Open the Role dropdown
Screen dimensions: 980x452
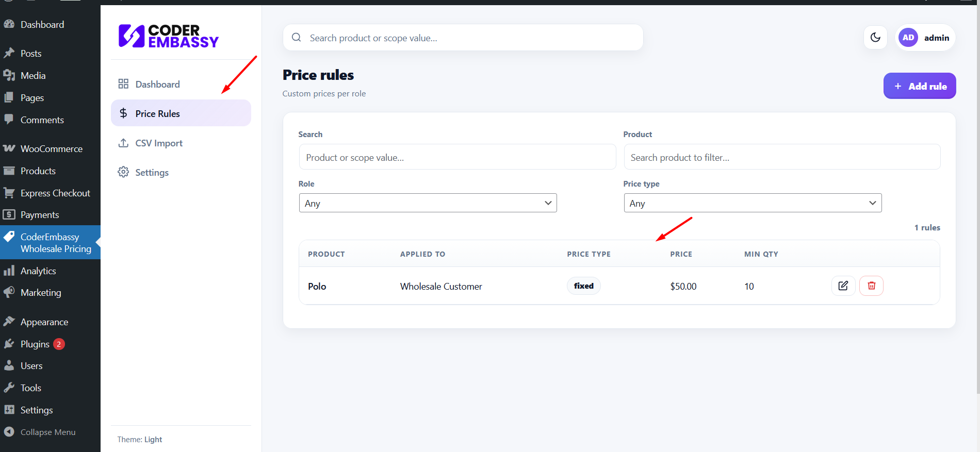pyautogui.click(x=428, y=203)
